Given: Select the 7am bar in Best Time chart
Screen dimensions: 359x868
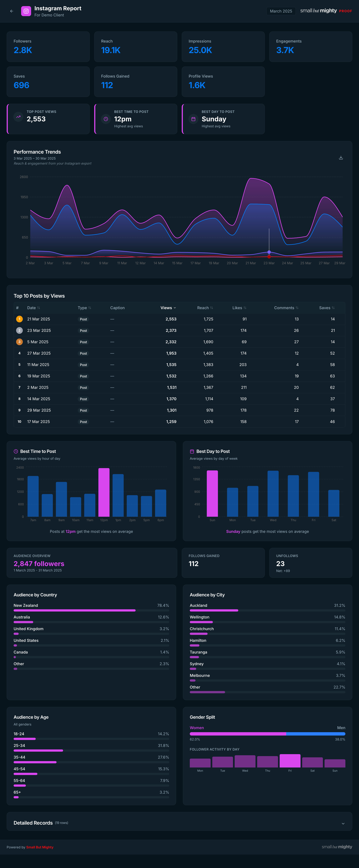Looking at the screenshot, I should pos(33,496).
